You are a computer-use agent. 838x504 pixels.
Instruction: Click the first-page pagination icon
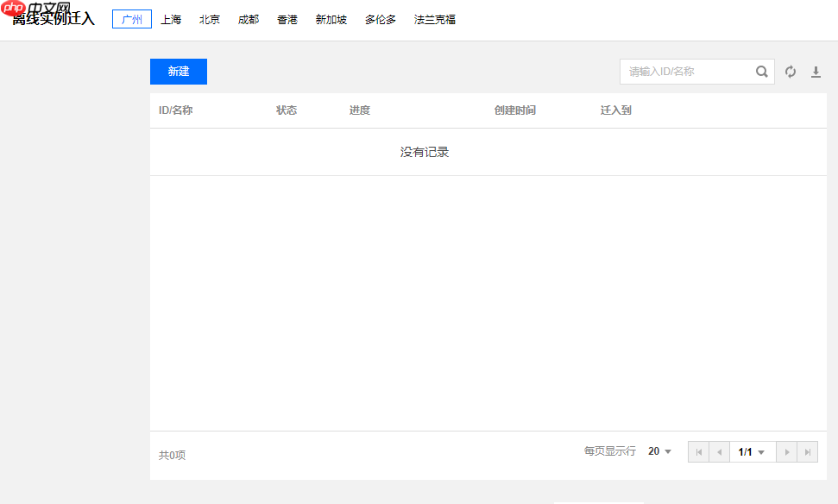point(698,451)
